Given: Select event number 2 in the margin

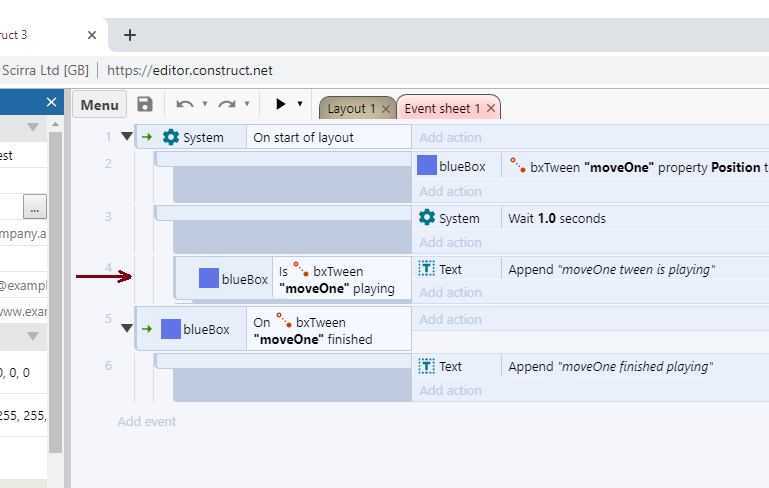Looking at the screenshot, I should (x=108, y=163).
